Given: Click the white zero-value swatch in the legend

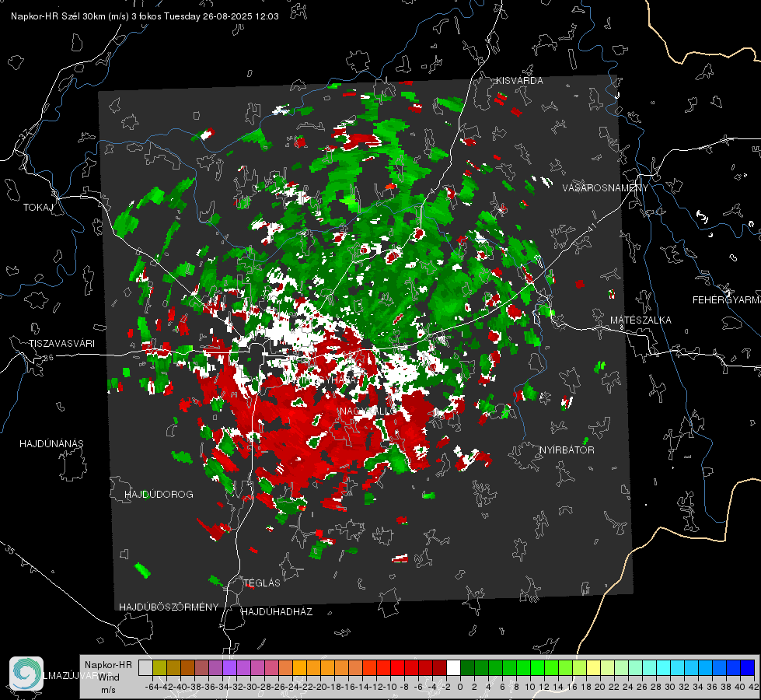Looking at the screenshot, I should click(453, 667).
